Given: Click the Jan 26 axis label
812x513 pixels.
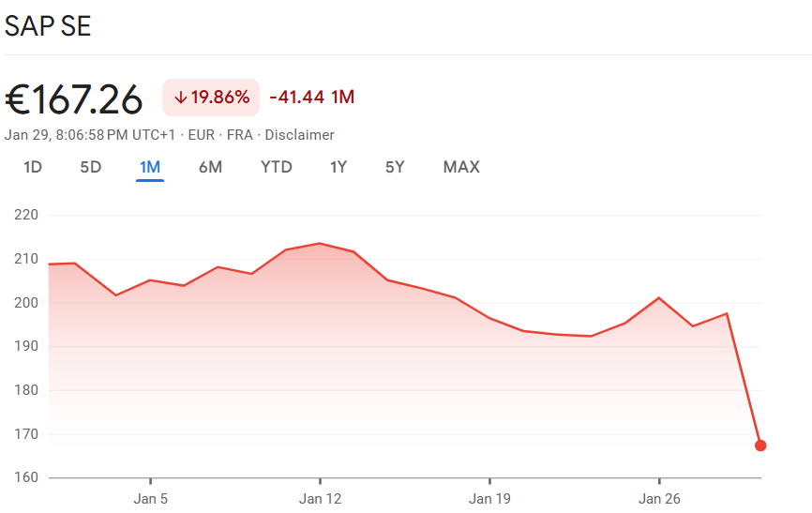Looking at the screenshot, I should coord(659,499).
